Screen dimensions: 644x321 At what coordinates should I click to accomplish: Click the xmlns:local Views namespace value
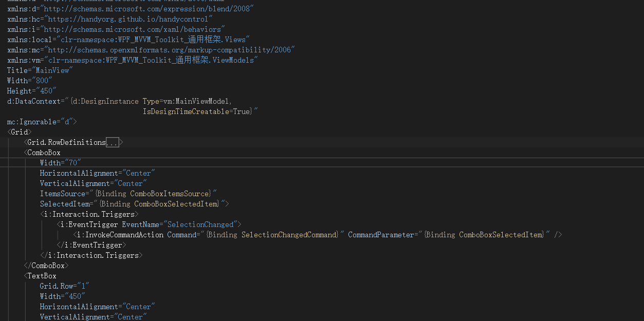pyautogui.click(x=154, y=40)
